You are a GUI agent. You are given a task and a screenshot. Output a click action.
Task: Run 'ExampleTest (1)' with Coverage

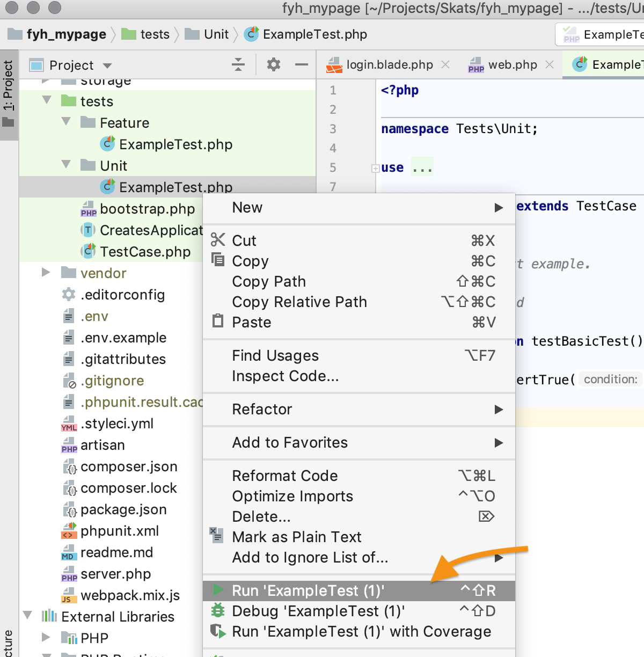(x=359, y=631)
